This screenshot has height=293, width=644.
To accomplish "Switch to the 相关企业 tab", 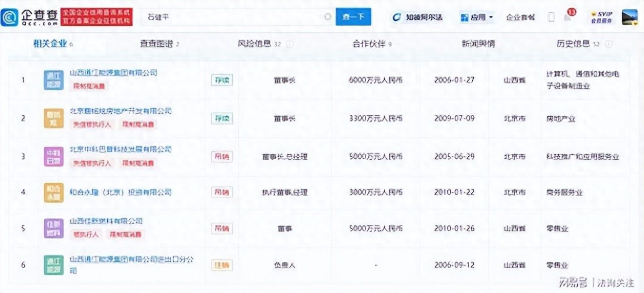I will coord(53,44).
